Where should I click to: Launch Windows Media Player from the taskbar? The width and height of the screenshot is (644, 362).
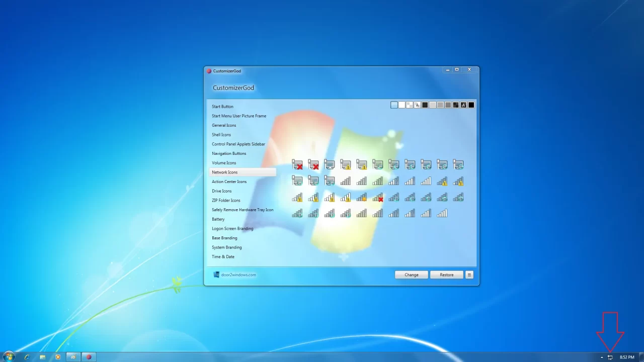[58, 356]
